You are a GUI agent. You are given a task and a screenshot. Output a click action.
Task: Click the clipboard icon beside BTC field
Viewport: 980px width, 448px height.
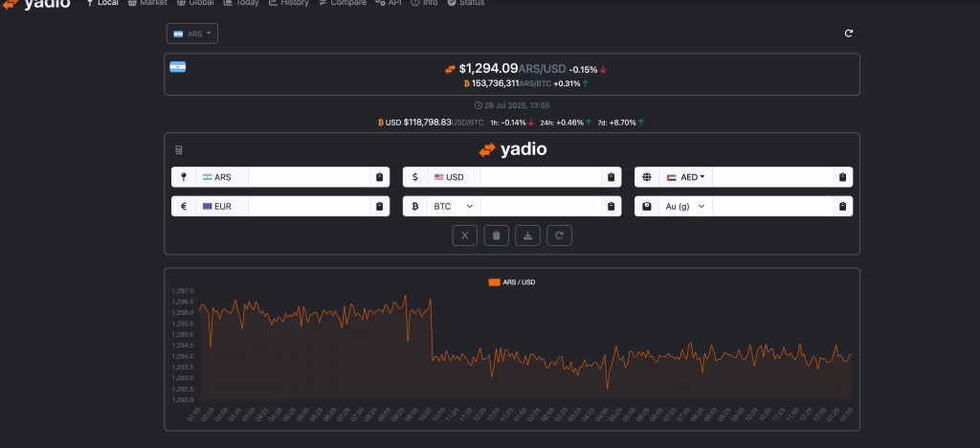pyautogui.click(x=611, y=206)
